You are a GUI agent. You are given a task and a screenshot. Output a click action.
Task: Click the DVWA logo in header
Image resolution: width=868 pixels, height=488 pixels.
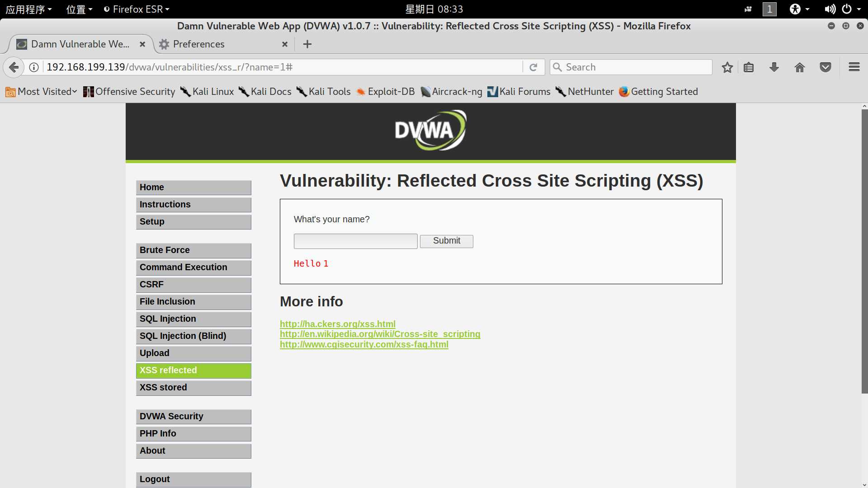tap(430, 130)
